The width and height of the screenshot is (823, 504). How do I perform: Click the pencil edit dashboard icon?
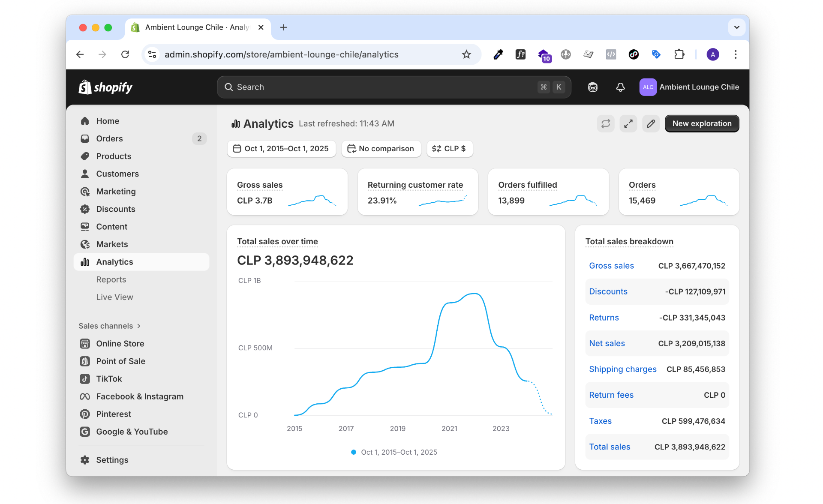pos(651,124)
